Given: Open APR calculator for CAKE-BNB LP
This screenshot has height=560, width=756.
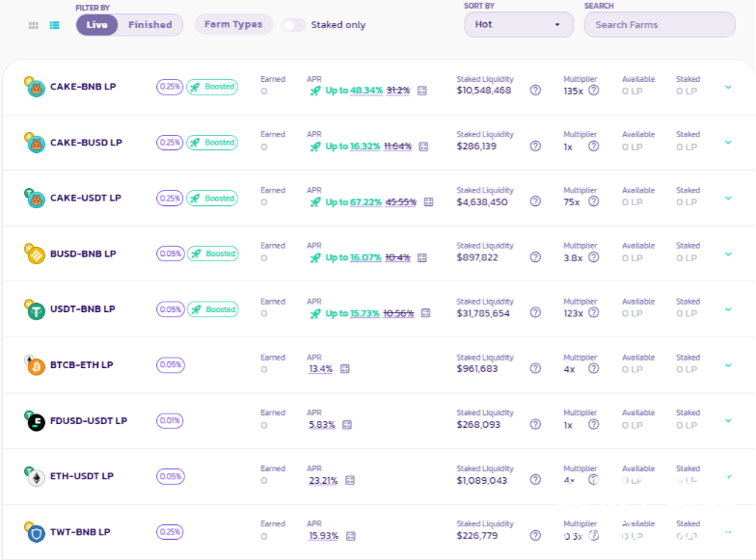Looking at the screenshot, I should (422, 91).
